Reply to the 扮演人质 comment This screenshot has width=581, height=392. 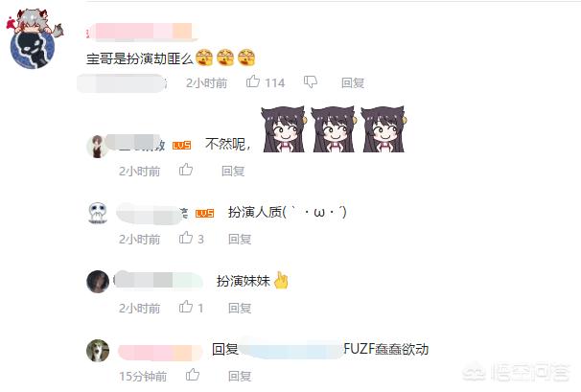click(240, 239)
